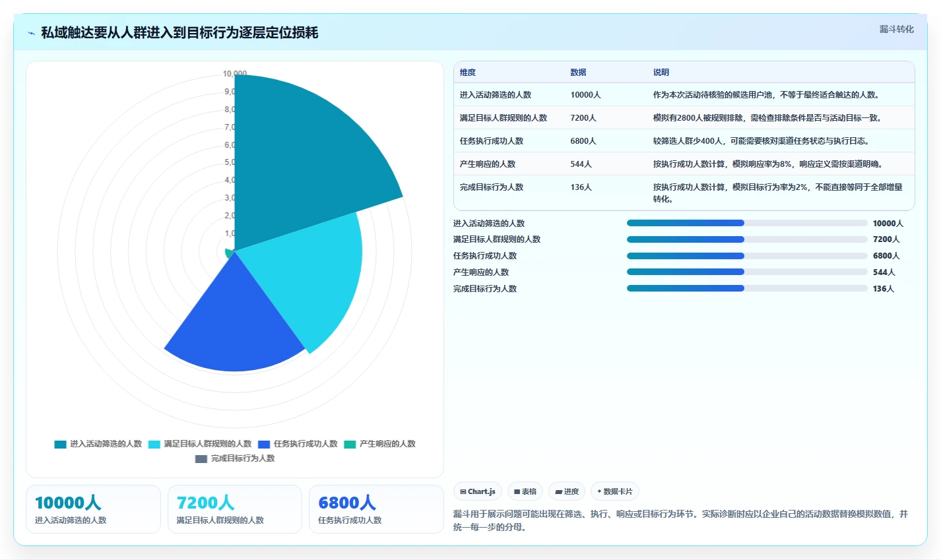
Task: Click the lightning icon beside the dashboard title
Action: (x=31, y=33)
